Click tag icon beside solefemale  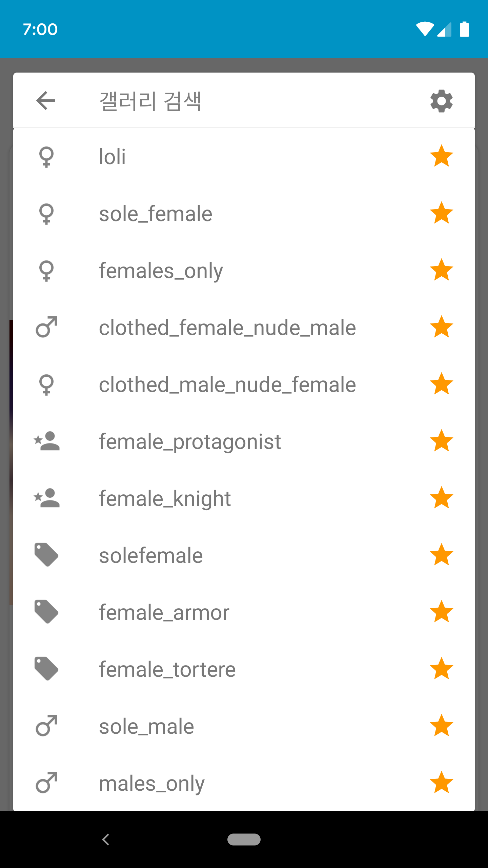[46, 555]
